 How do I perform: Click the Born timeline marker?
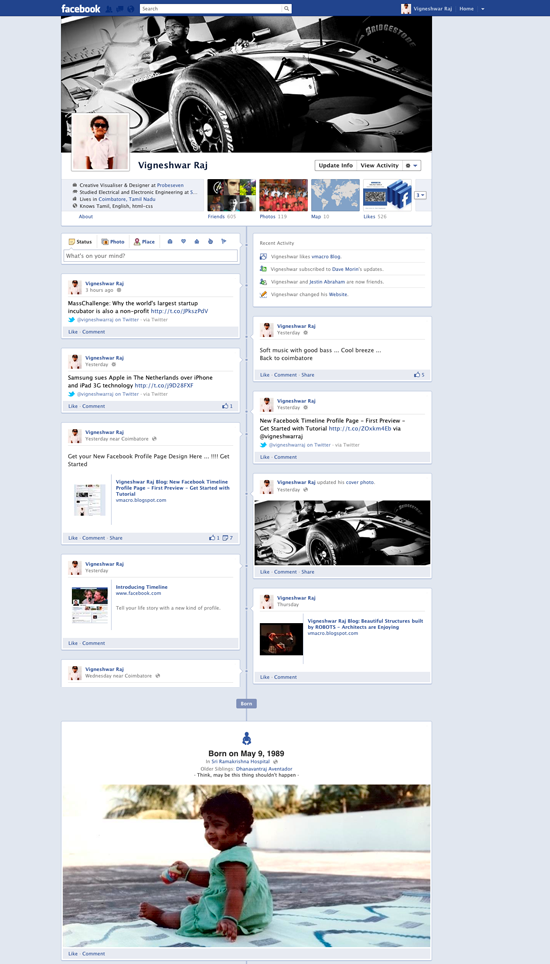(x=246, y=703)
